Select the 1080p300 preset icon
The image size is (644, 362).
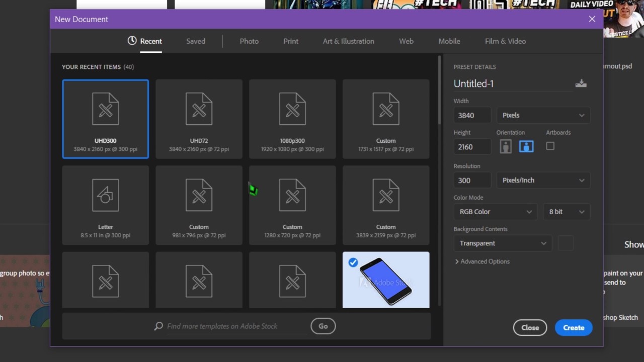pyautogui.click(x=292, y=109)
